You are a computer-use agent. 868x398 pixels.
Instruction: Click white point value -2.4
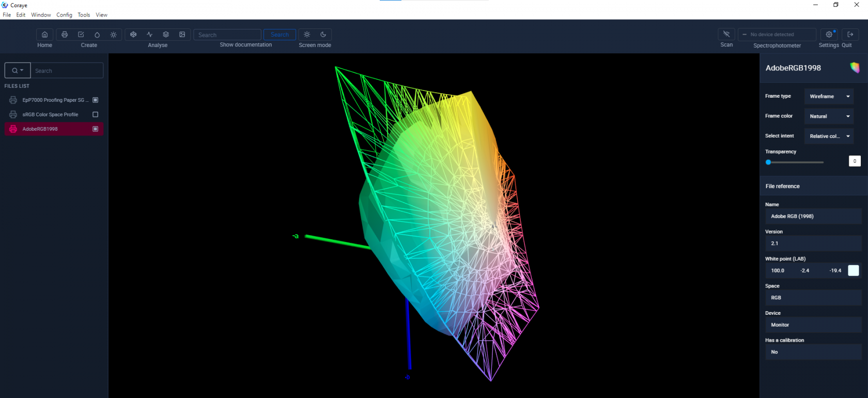coord(805,270)
